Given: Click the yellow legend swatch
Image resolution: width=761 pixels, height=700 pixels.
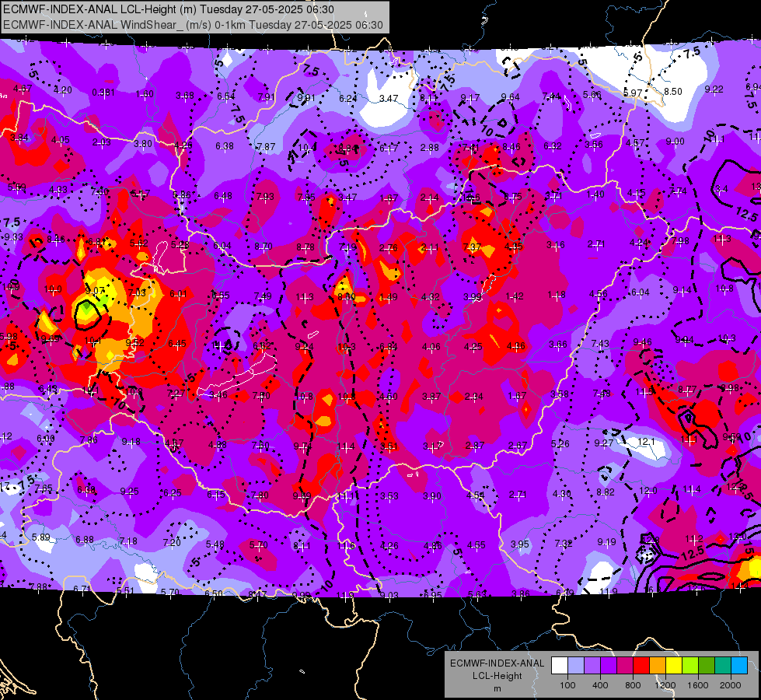Looking at the screenshot, I should [x=674, y=666].
